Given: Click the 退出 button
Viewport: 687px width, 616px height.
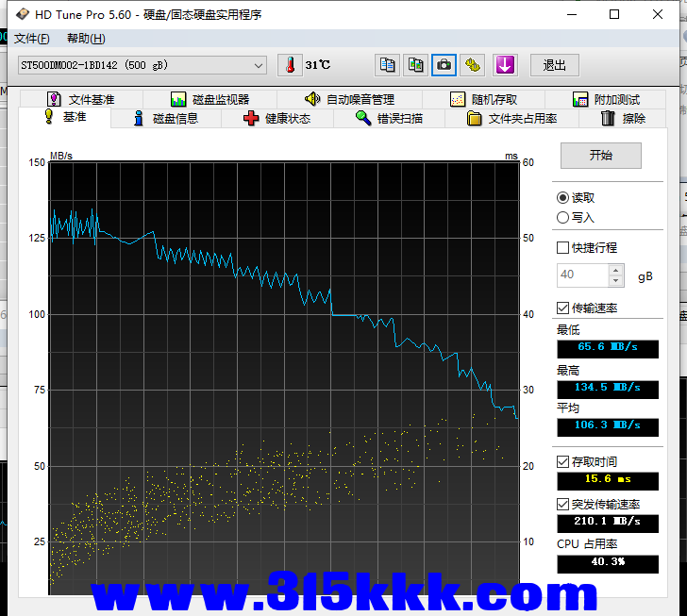Looking at the screenshot, I should coord(554,65).
